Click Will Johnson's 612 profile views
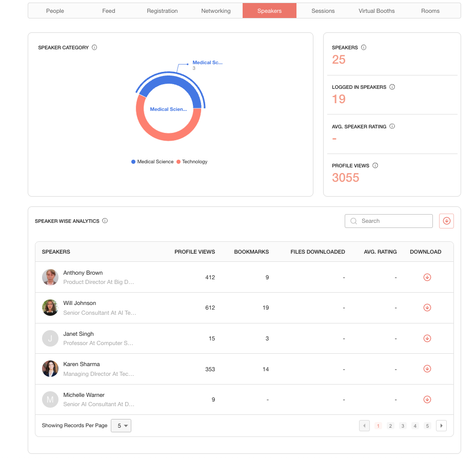476x458 pixels. point(210,308)
